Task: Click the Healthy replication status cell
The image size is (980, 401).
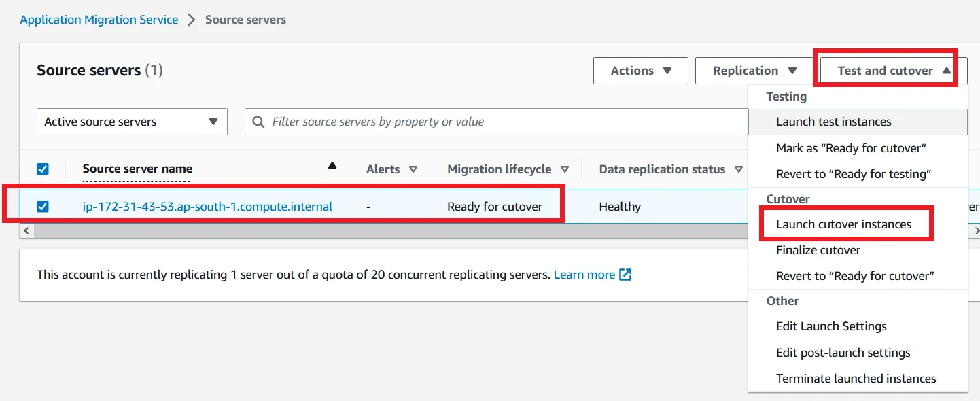Action: [x=620, y=207]
